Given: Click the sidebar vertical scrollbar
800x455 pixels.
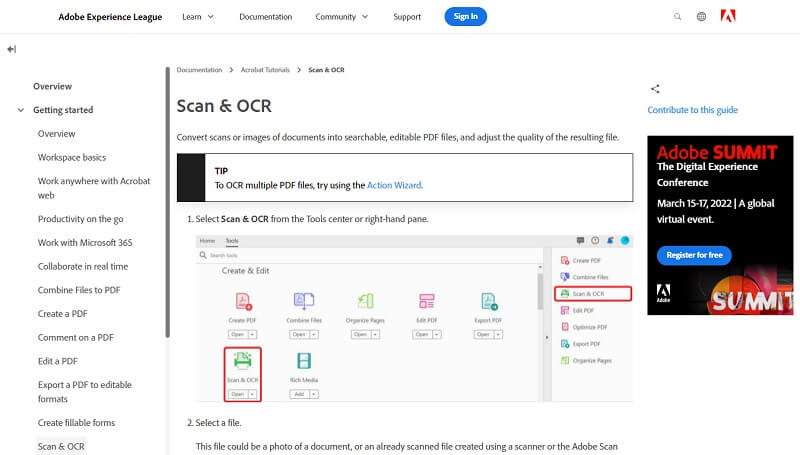Looking at the screenshot, I should tap(167, 202).
